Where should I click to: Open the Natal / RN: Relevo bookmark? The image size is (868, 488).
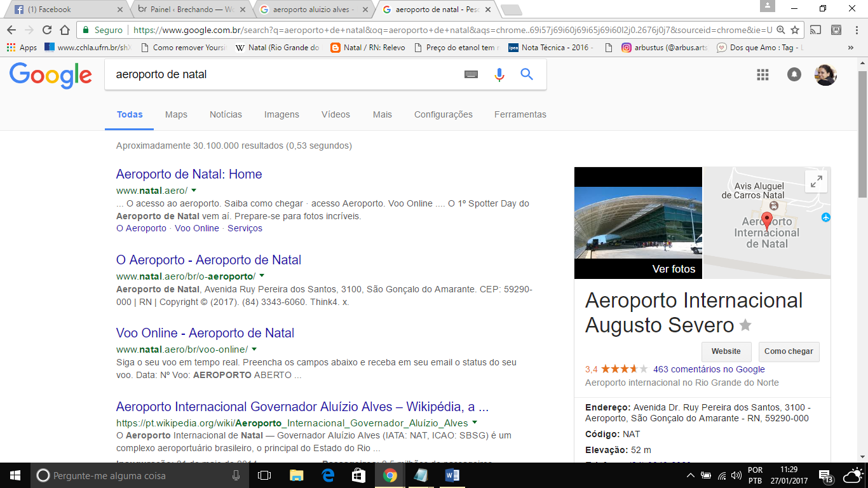coord(368,48)
